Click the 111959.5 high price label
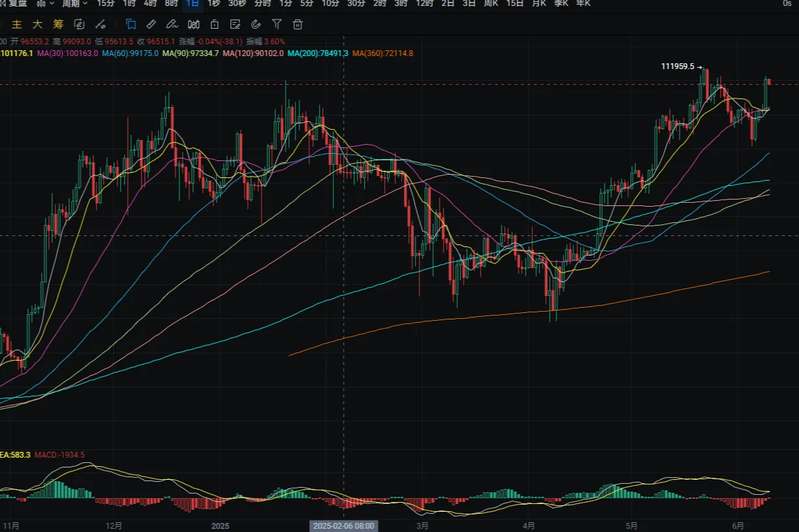 pyautogui.click(x=678, y=66)
